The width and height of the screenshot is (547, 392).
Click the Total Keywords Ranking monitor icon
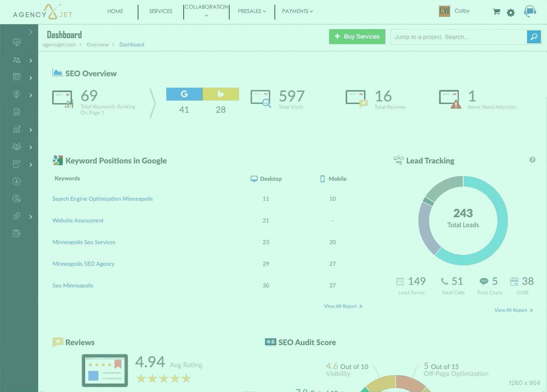pyautogui.click(x=63, y=99)
